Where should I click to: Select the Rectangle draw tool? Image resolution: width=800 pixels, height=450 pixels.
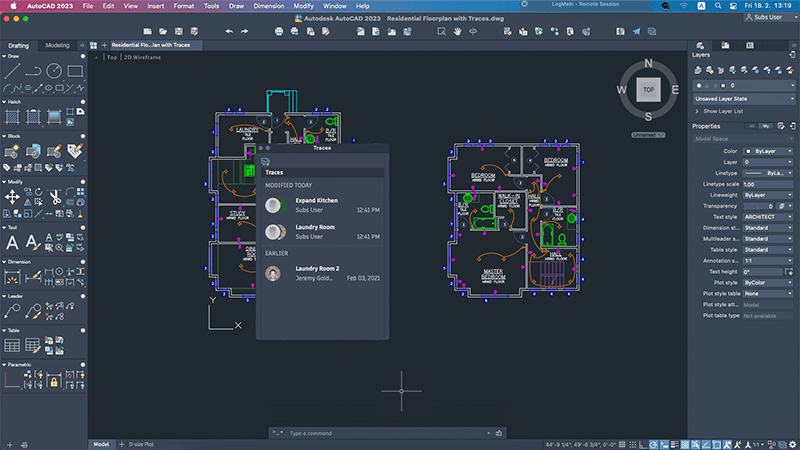(x=75, y=71)
